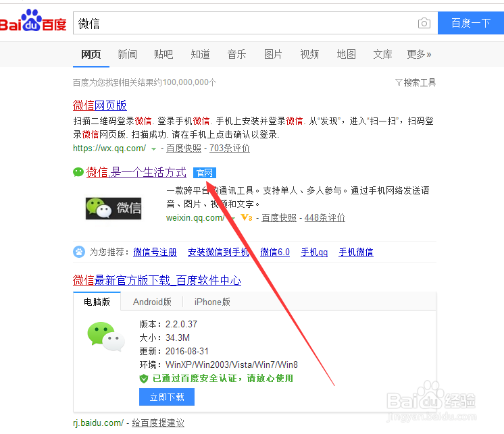Click the Baidu paw recommendation icon
The height and width of the screenshot is (434, 504).
click(x=79, y=252)
